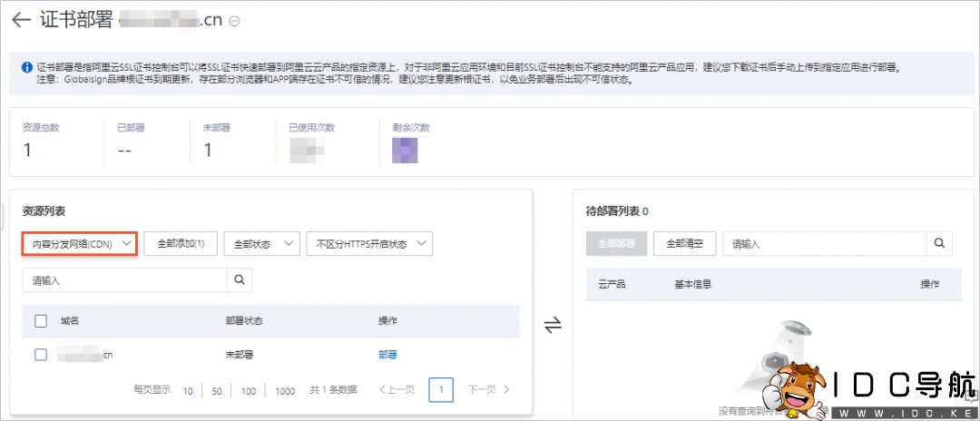Screen dimensions: 980x421
Task: Set page size to 1000
Action: (284, 391)
